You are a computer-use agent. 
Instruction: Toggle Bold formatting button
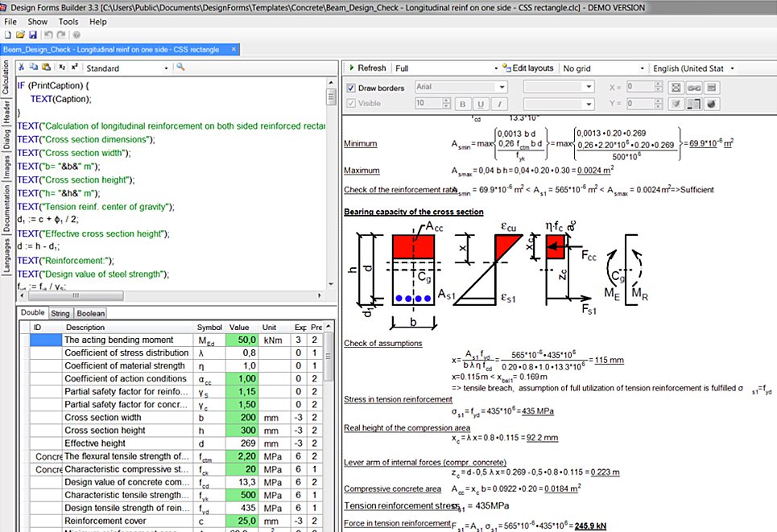coord(462,104)
